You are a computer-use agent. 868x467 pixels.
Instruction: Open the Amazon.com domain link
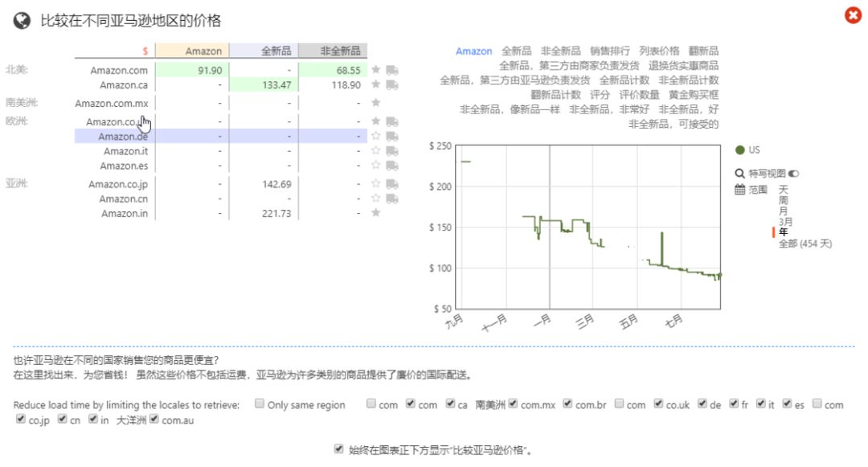(x=119, y=70)
